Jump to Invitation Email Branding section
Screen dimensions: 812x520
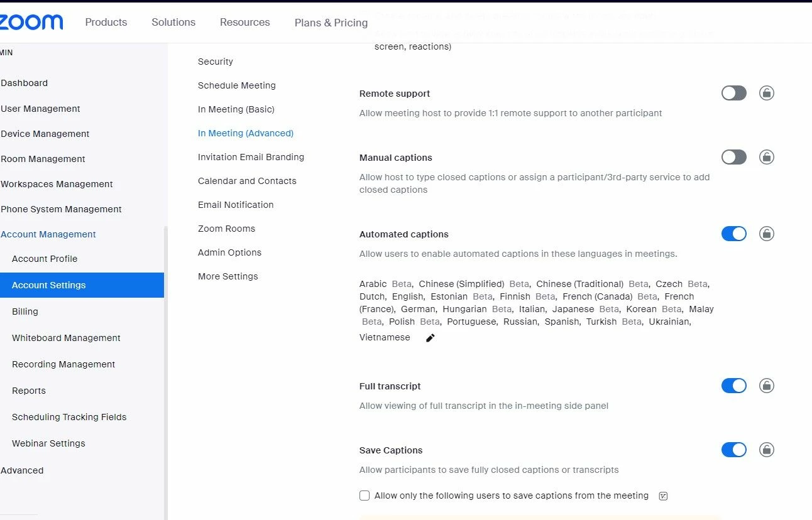251,157
